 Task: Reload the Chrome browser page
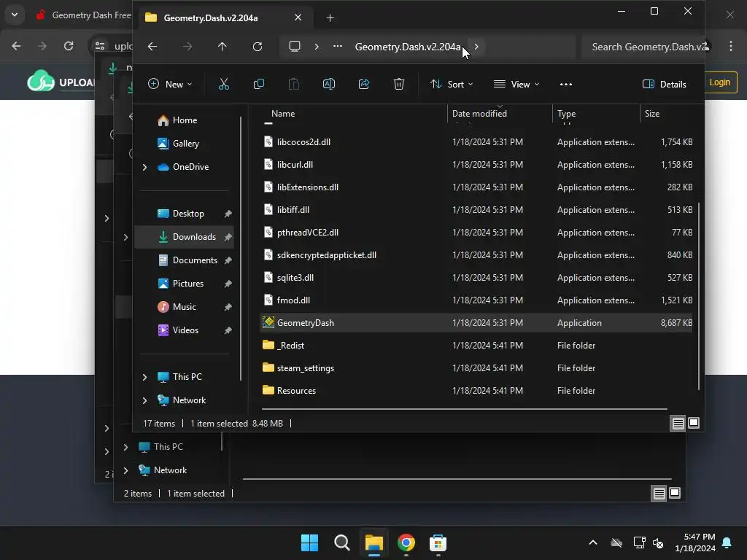[69, 46]
